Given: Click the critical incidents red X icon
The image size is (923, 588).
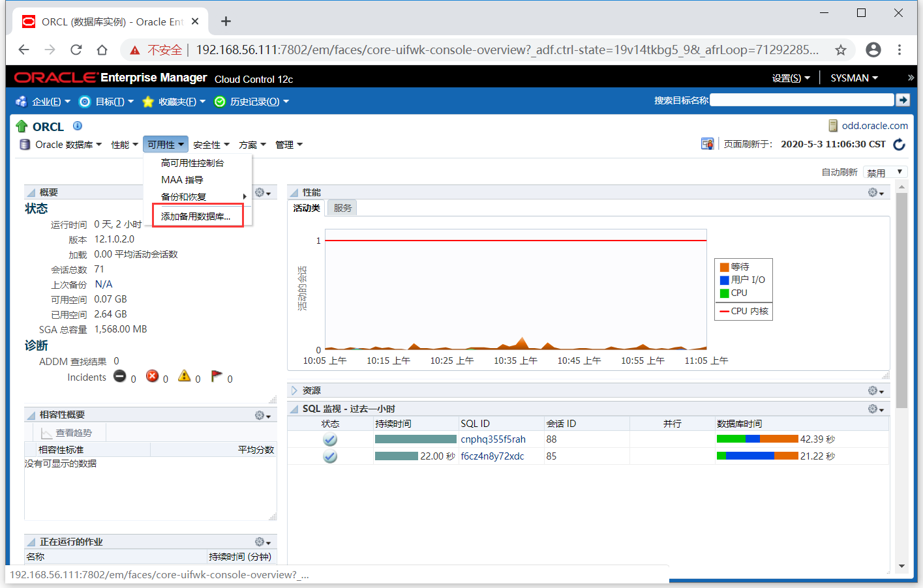Looking at the screenshot, I should click(x=152, y=376).
